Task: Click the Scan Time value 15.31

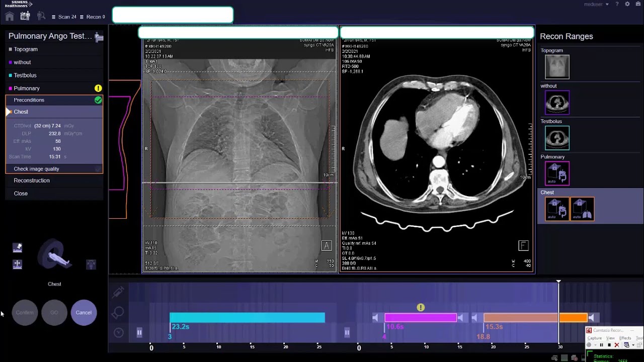Action: click(55, 157)
